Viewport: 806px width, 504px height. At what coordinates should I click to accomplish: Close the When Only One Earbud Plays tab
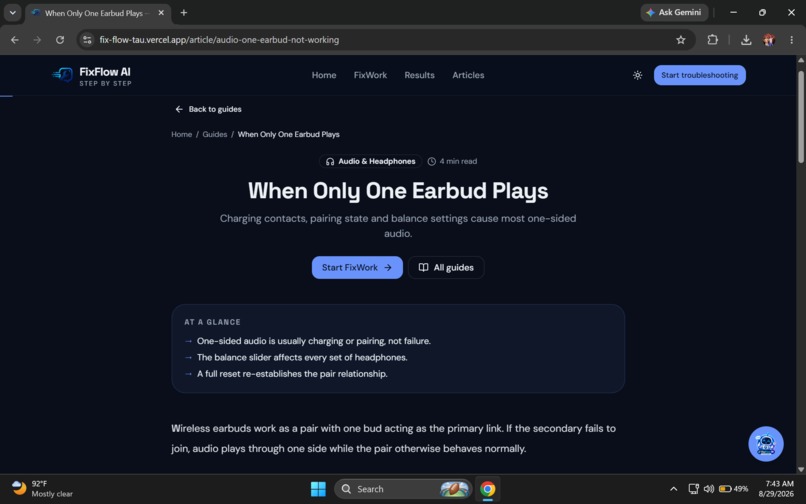pos(161,13)
